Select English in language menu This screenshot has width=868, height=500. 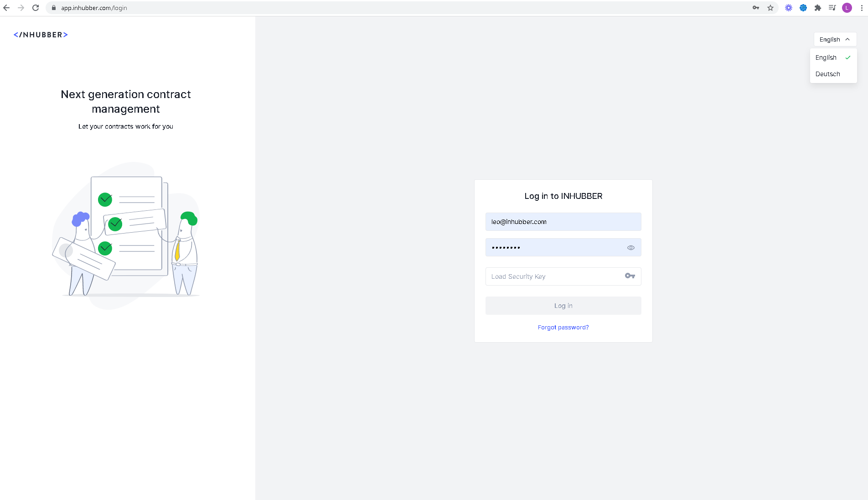tap(826, 57)
